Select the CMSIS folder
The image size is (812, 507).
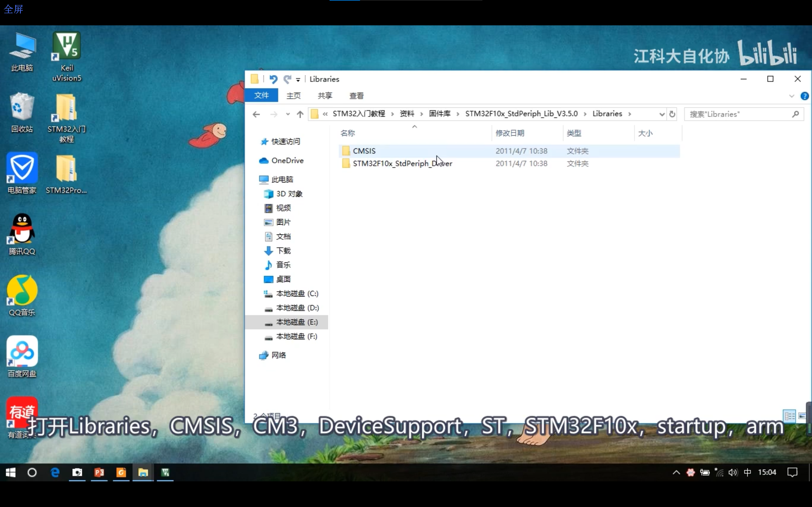(x=364, y=151)
